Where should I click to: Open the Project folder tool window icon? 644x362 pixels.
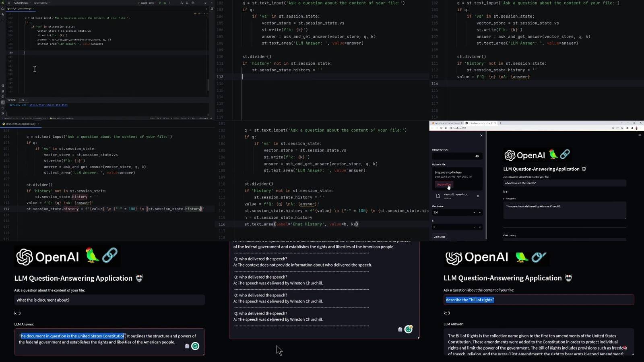[x=3, y=8]
